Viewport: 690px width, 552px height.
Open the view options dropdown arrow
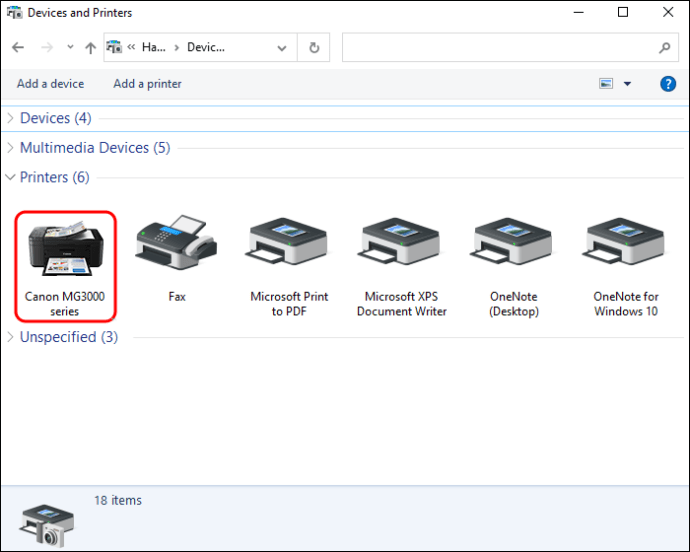pos(628,84)
